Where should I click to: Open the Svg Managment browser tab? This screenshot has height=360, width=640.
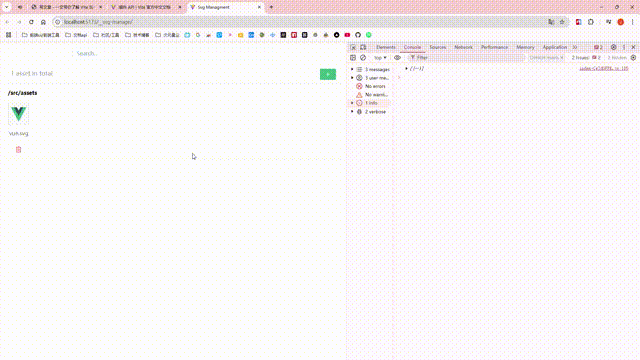(x=225, y=7)
